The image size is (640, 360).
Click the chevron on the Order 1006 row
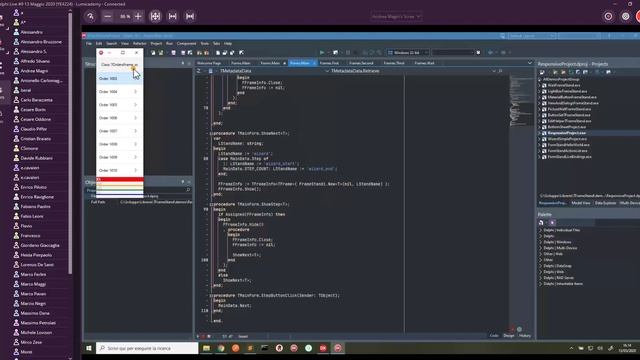click(136, 118)
